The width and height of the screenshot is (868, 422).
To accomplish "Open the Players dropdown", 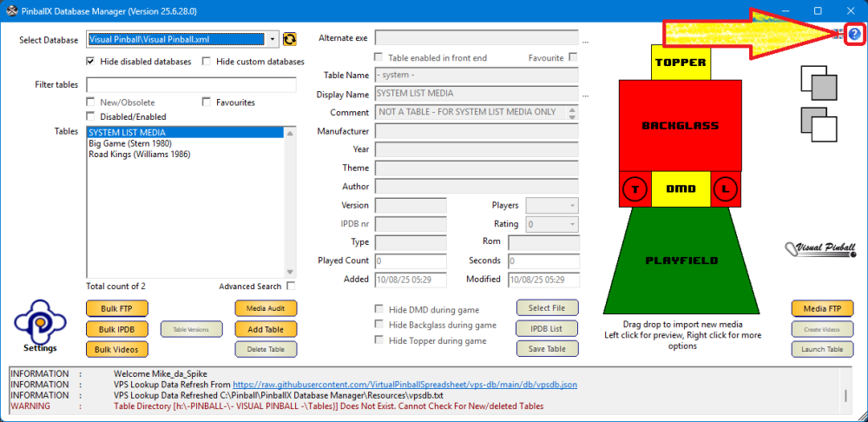I will 572,206.
